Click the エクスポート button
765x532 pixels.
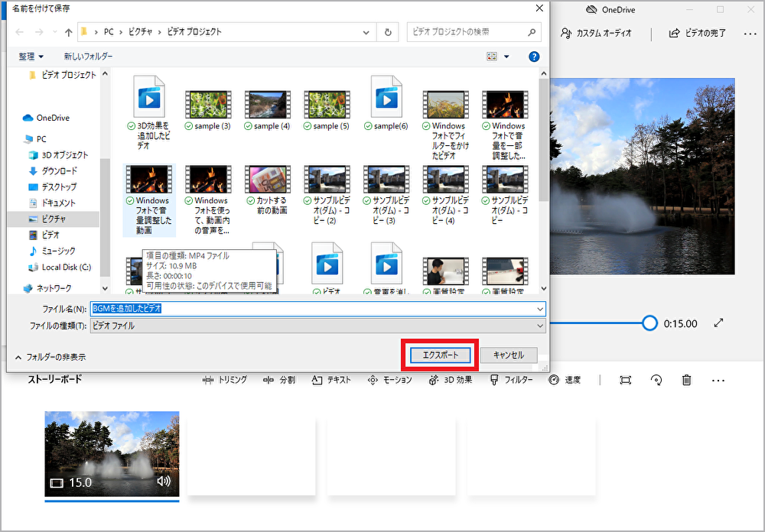[439, 355]
